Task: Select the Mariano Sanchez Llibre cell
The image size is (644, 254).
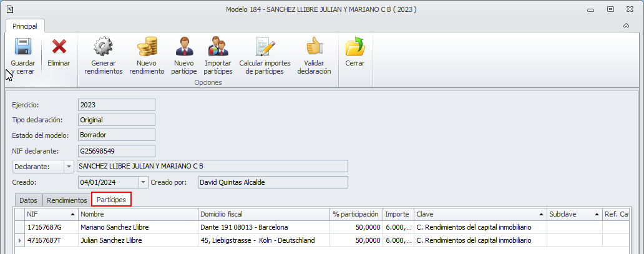Action: (x=138, y=227)
